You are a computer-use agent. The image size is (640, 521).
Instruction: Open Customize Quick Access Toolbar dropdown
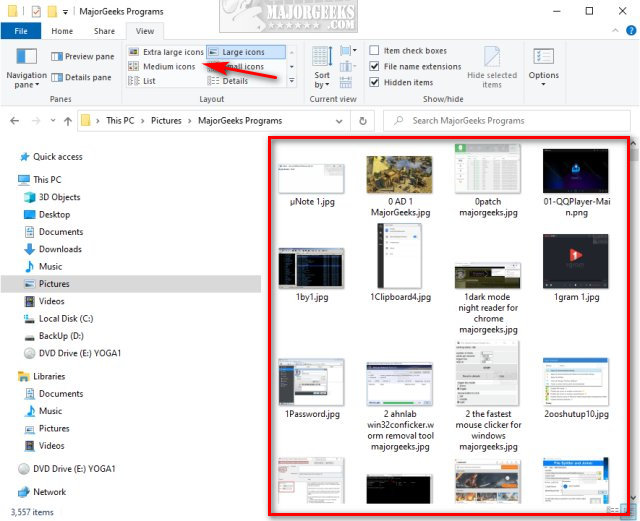coord(65,12)
